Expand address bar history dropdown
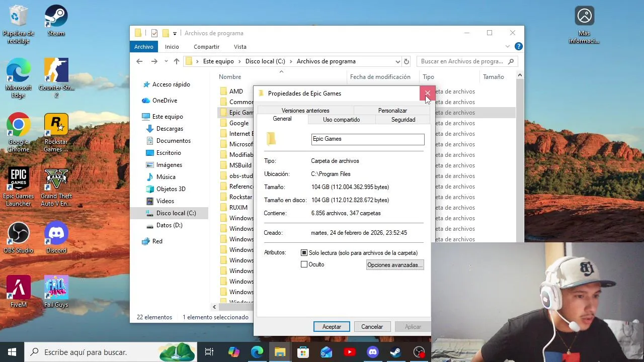The image size is (644, 362). [x=397, y=61]
